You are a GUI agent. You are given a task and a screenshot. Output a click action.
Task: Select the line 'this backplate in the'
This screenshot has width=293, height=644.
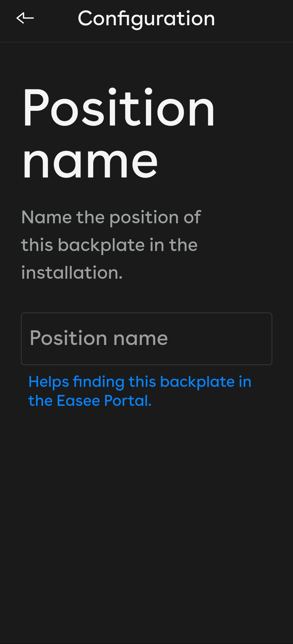109,245
